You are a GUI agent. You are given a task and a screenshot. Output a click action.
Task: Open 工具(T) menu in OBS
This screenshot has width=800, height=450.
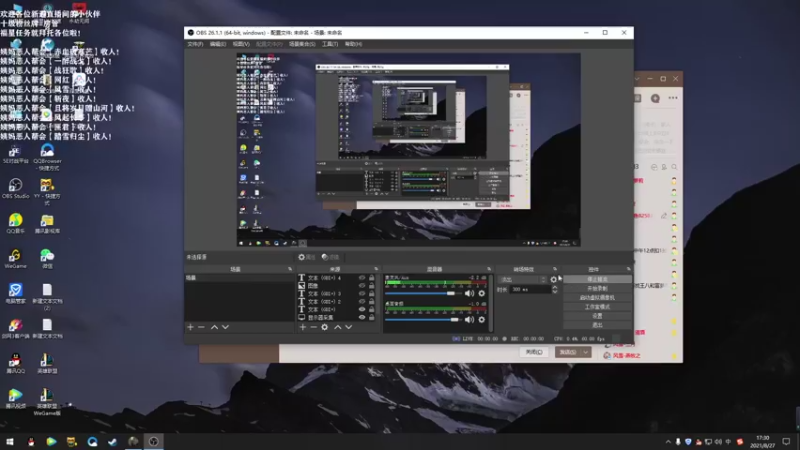tap(330, 44)
